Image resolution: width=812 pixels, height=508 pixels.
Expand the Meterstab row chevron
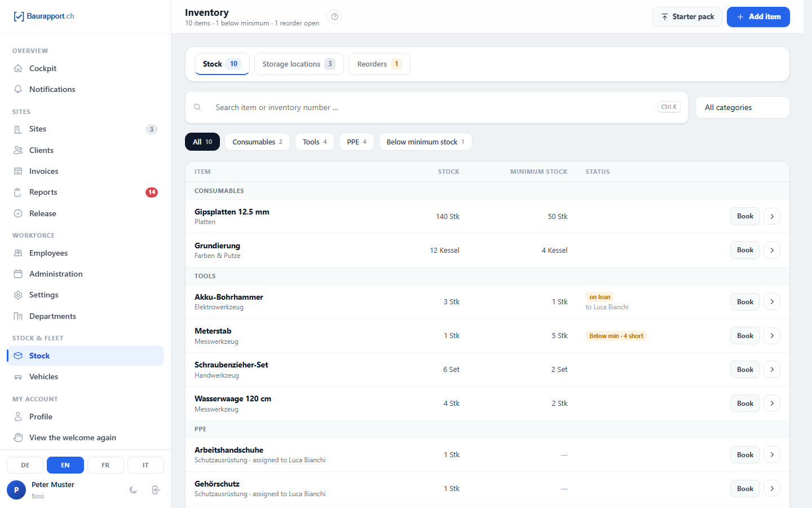[772, 336]
